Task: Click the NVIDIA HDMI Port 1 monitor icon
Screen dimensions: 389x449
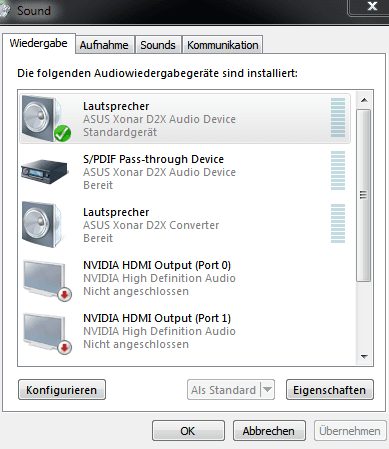Action: tap(45, 332)
